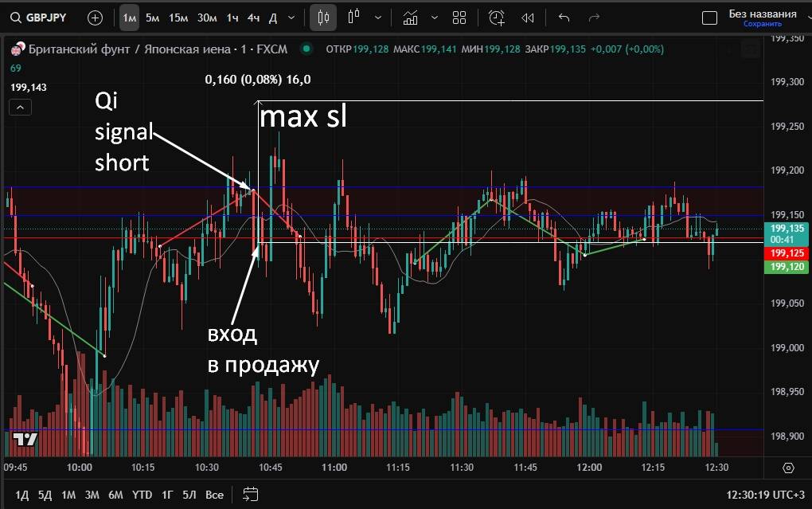Click the add symbol plus icon
The height and width of the screenshot is (509, 812).
pos(96,18)
